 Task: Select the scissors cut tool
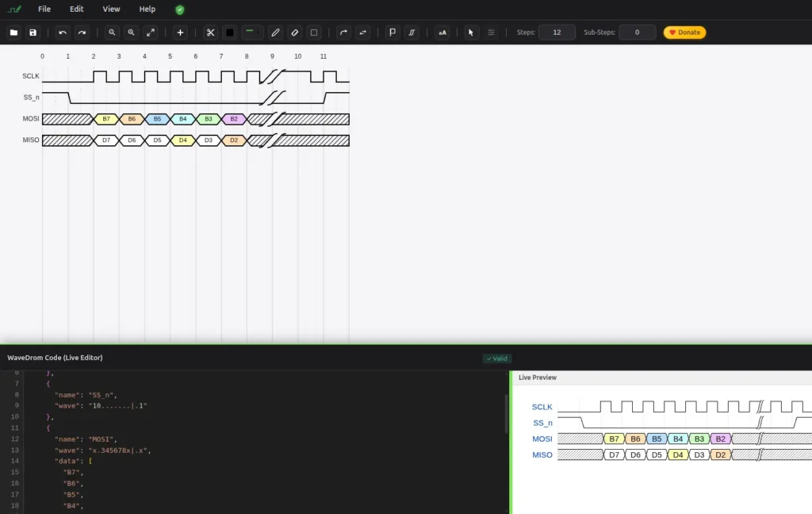click(x=210, y=33)
